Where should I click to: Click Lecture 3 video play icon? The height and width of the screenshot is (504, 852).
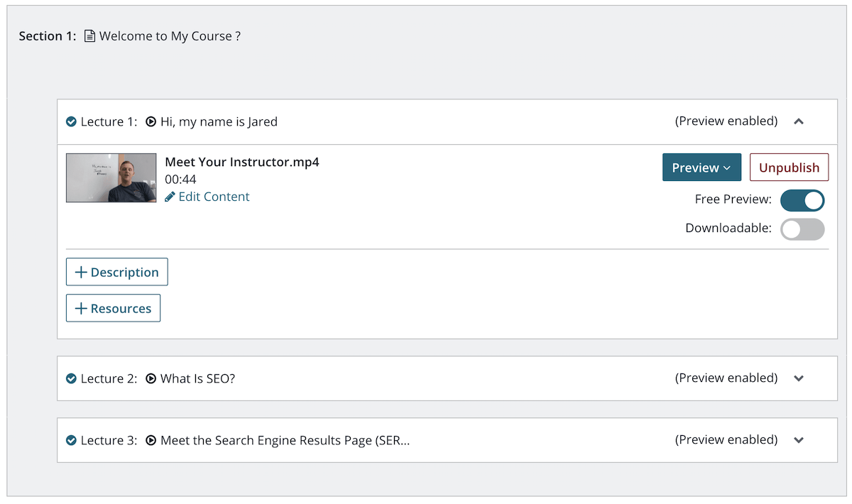point(151,441)
